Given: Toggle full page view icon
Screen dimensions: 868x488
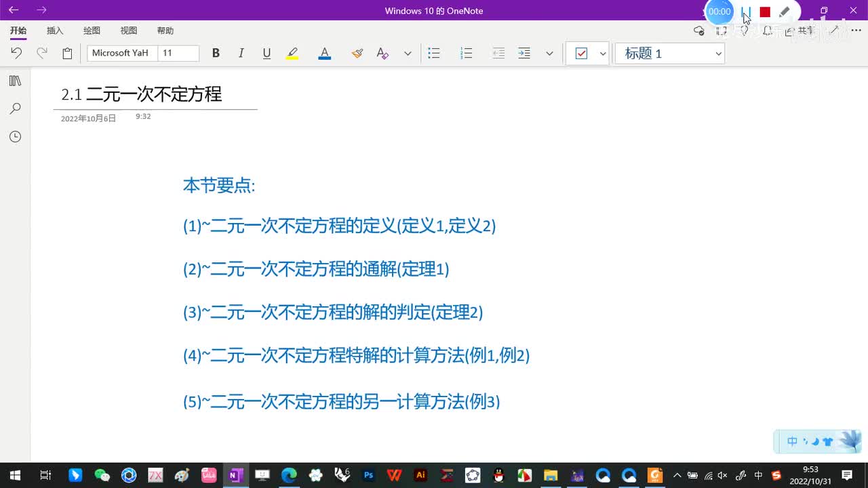Looking at the screenshot, I should (722, 30).
